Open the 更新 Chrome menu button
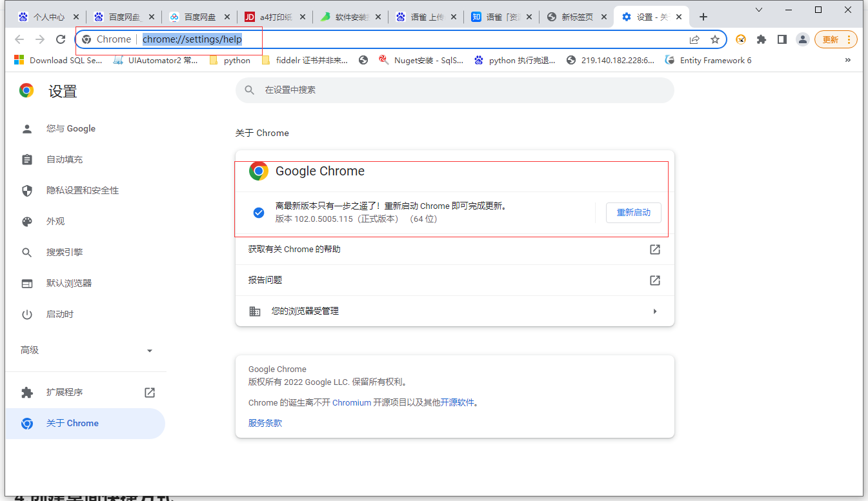Viewport: 868px width, 501px height. coord(836,39)
